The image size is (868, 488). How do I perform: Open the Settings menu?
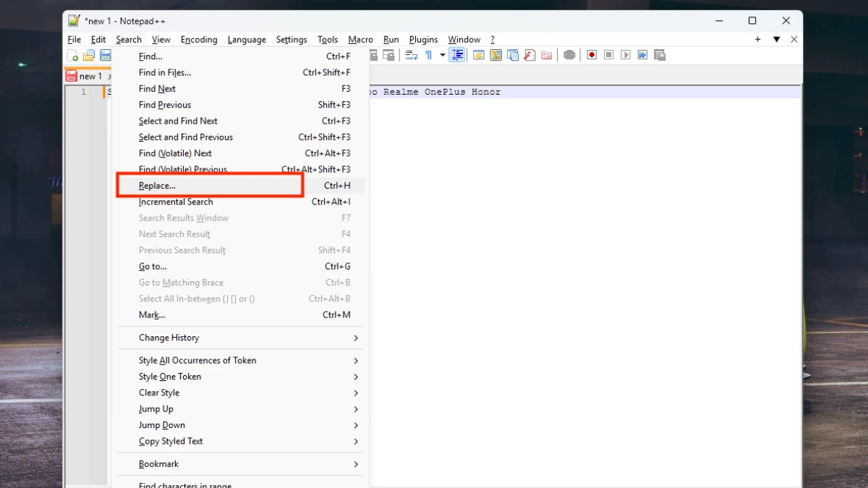point(292,40)
